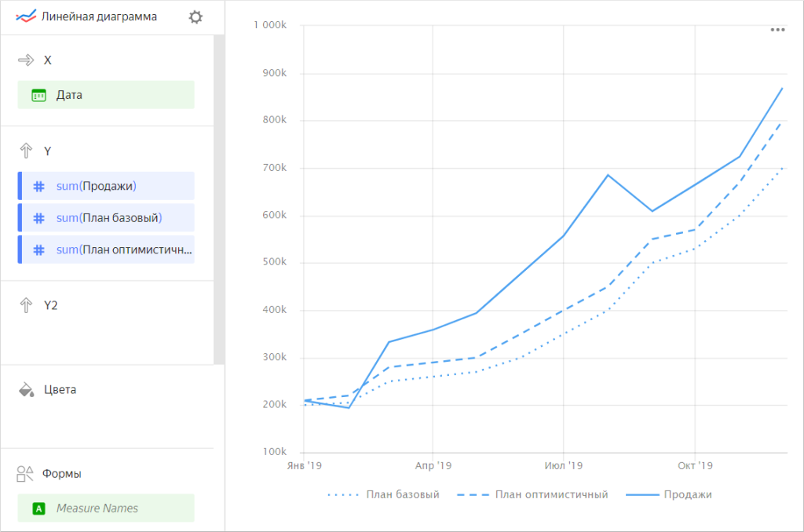804x532 pixels.
Task: Select the sum(Продажи) measure
Action: click(106, 186)
